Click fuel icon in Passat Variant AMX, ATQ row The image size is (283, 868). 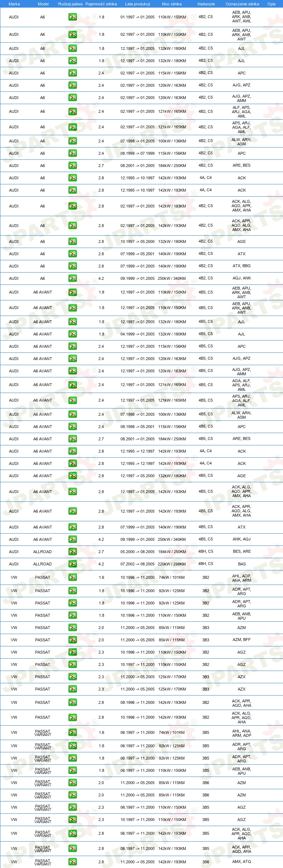(72, 862)
